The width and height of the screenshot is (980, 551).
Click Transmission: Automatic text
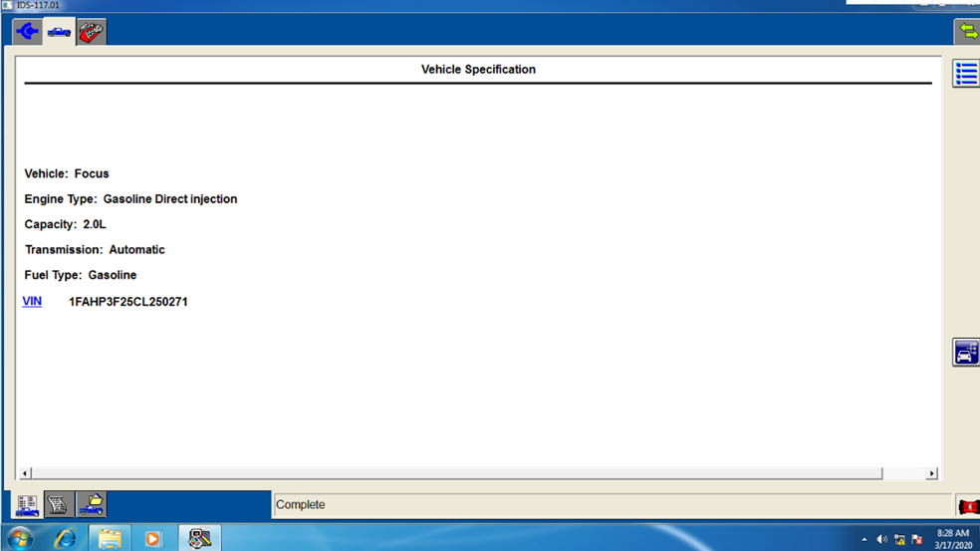pyautogui.click(x=95, y=249)
